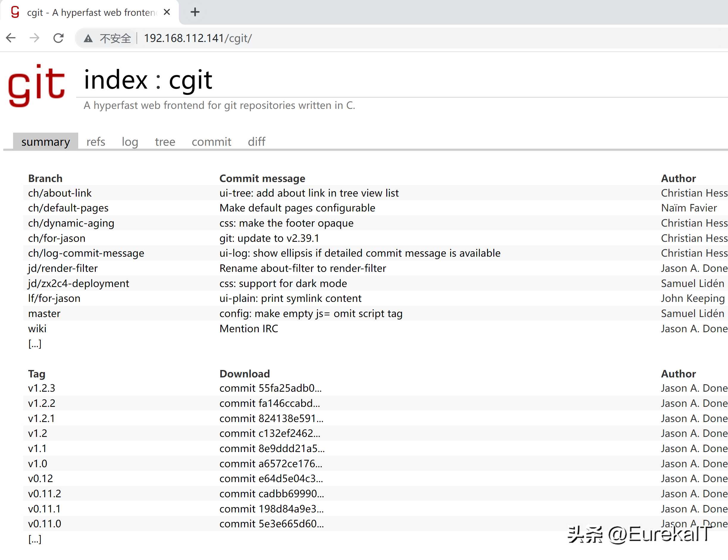The image size is (728, 560).
Task: Open tag v0.11.0
Action: click(45, 524)
